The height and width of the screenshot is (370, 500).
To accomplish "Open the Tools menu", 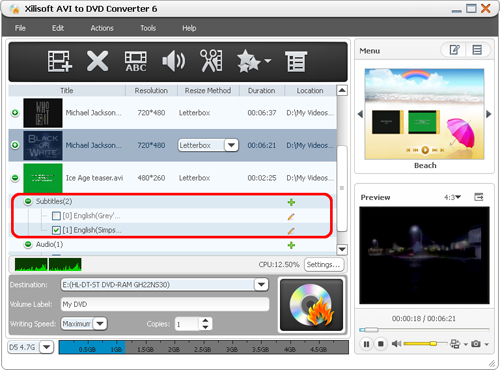I will tap(148, 28).
